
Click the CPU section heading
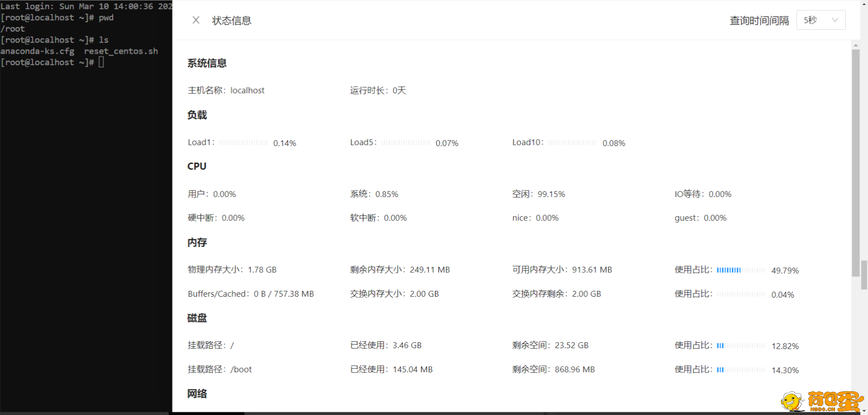(197, 166)
